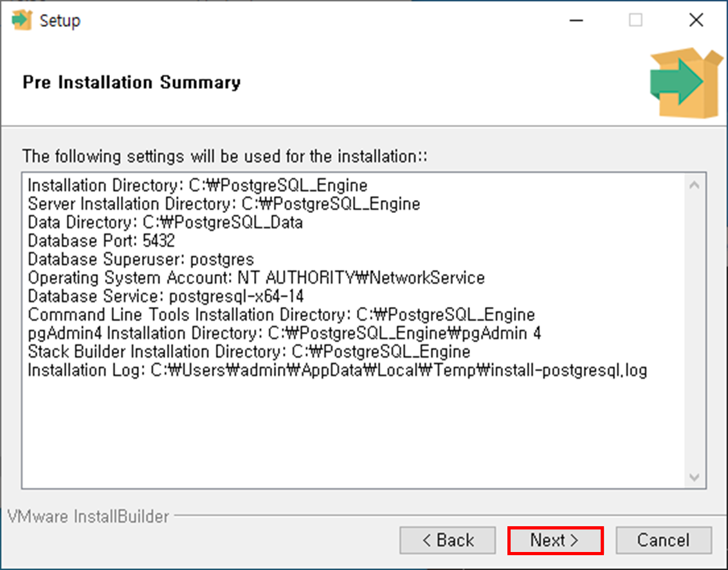Select the Installation Directory summary line
The height and width of the screenshot is (570, 728).
coord(197,185)
